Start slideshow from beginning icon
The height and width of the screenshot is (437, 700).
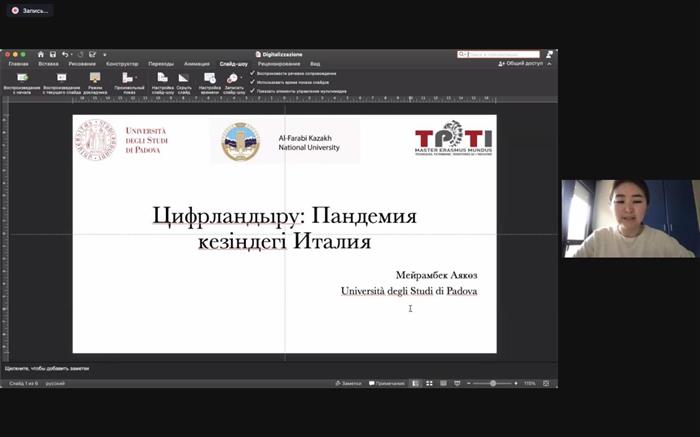click(x=21, y=77)
